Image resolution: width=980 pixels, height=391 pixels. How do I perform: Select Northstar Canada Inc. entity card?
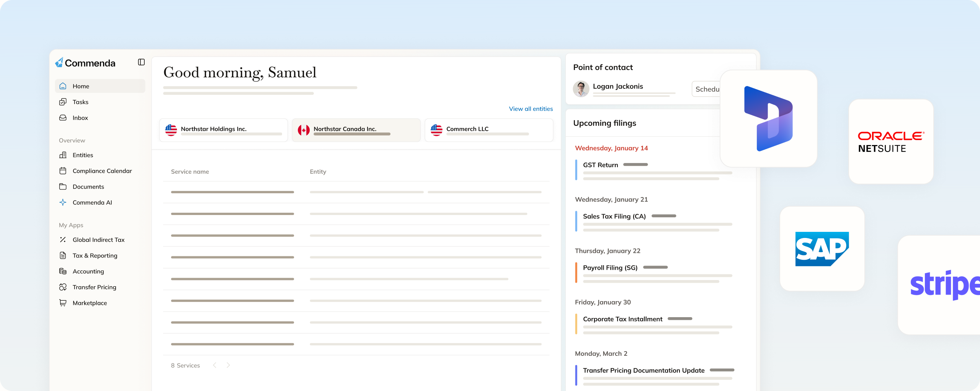(x=356, y=130)
